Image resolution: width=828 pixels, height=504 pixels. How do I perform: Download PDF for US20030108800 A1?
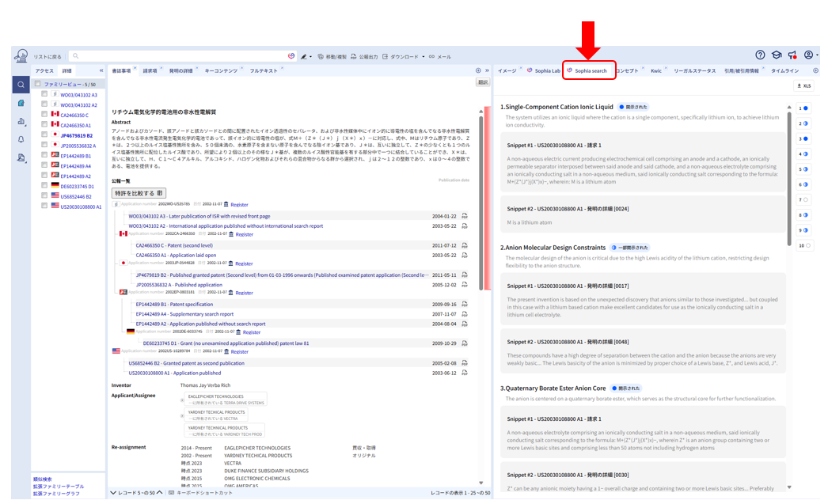(465, 373)
